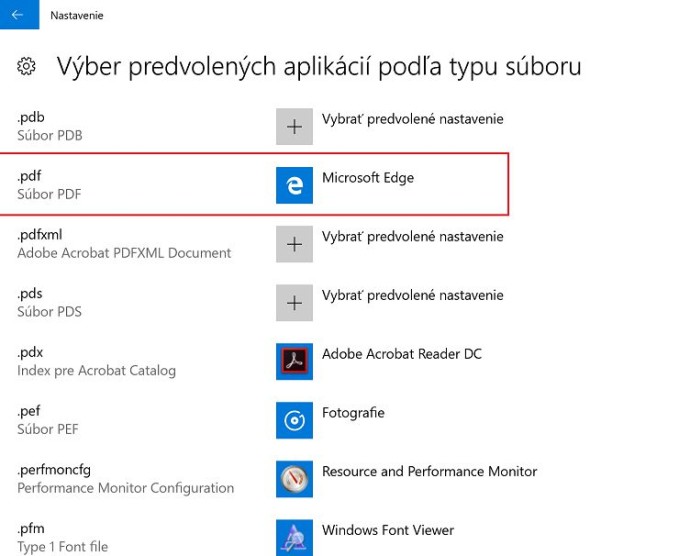Change Microsoft Edge default for .pdf
This screenshot has width=679, height=556.
tap(368, 178)
